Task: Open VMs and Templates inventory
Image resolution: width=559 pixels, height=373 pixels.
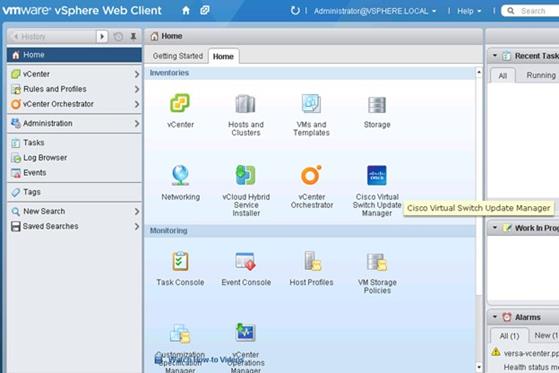Action: 311,103
